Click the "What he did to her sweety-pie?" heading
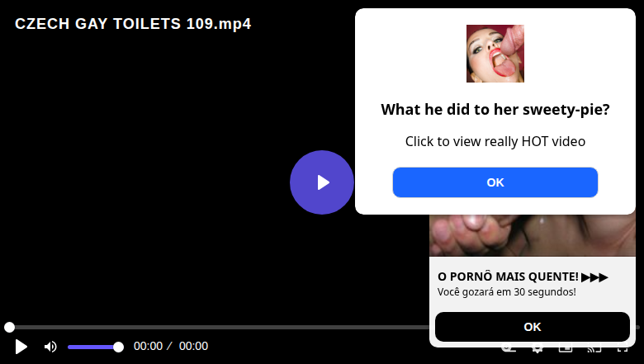This screenshot has width=644, height=364. coord(495,110)
